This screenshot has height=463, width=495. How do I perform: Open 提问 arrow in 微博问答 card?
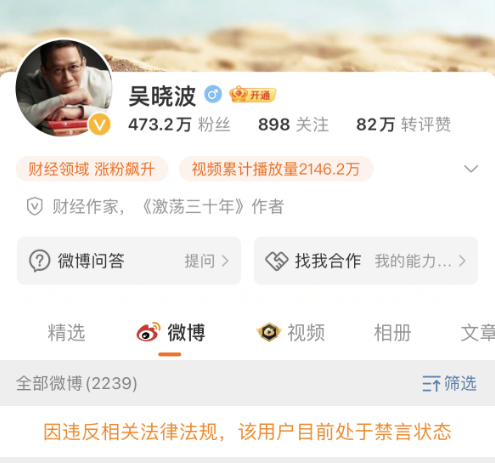(x=207, y=261)
